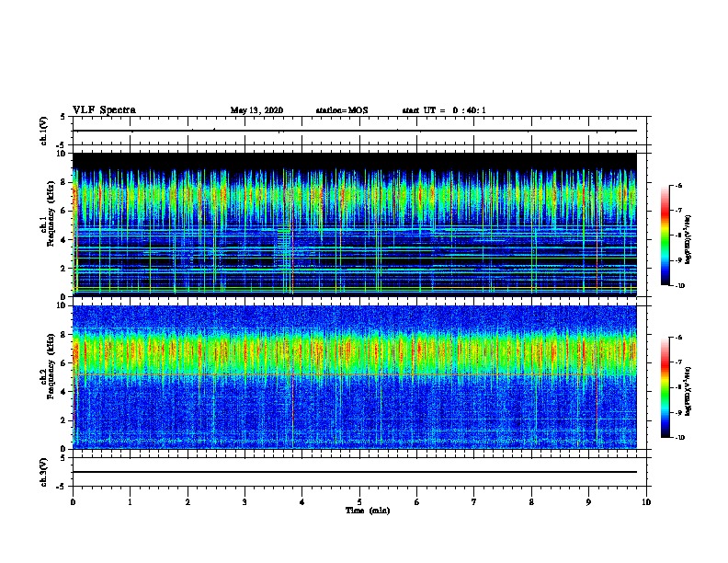Image resolution: width=728 pixels, height=563 pixels.
Task: Click the "2" kHz tick of ch.1 spectrogram
Action: [x=64, y=269]
